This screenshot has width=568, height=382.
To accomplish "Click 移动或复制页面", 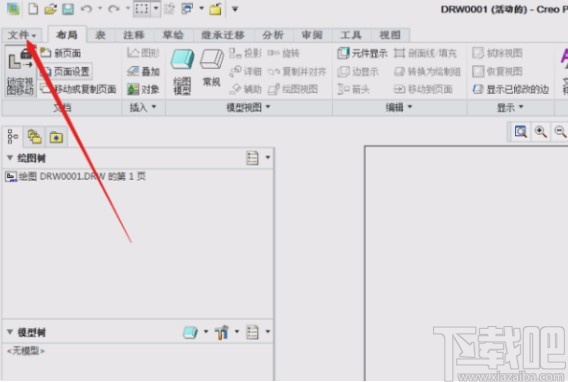I will (x=78, y=89).
